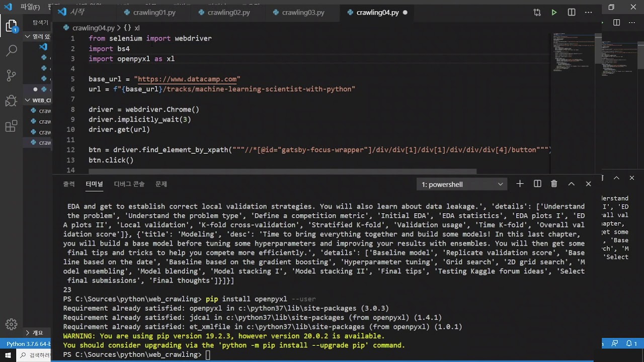The height and width of the screenshot is (362, 644).
Task: Collapse the Open Editors section
Action: pyautogui.click(x=38, y=36)
